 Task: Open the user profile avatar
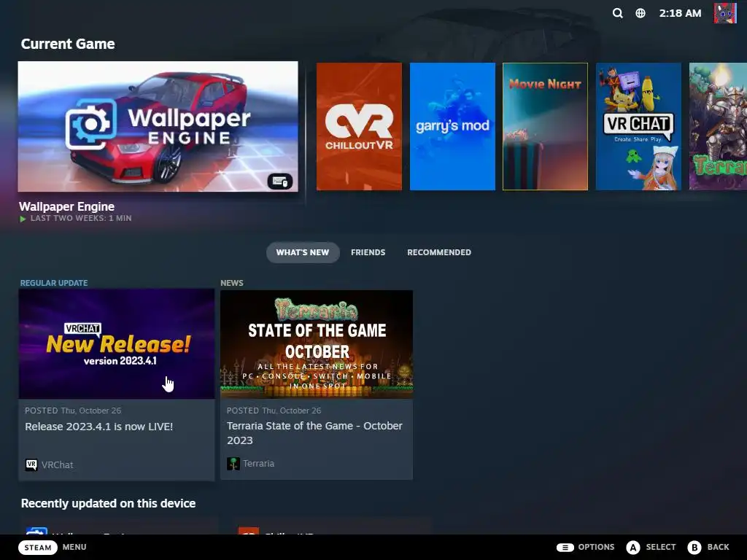[725, 13]
